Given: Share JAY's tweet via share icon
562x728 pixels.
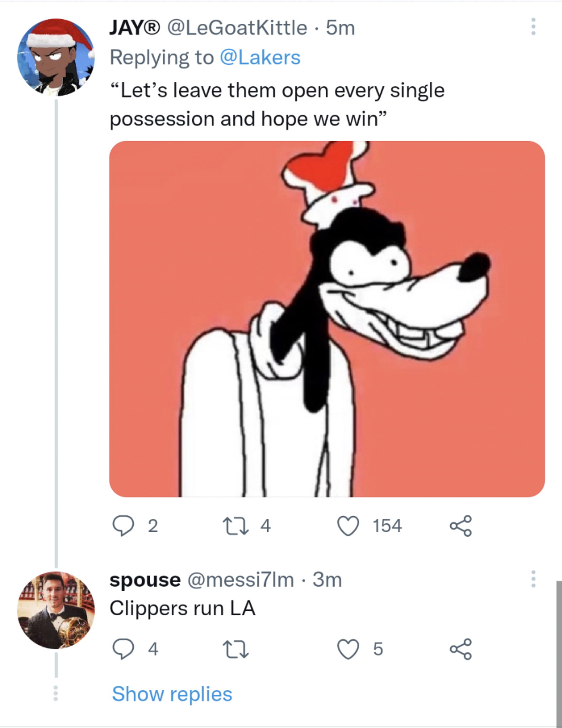Looking at the screenshot, I should point(461,526).
